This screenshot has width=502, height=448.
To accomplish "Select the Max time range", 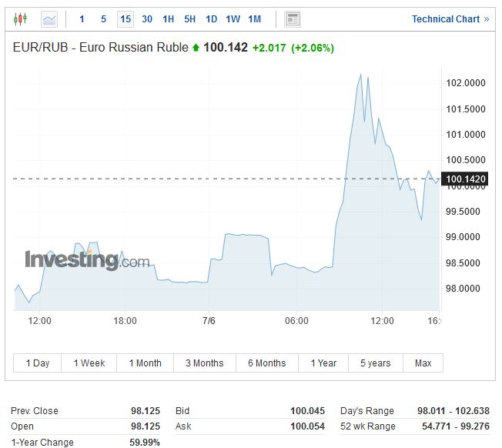I will coord(423,363).
